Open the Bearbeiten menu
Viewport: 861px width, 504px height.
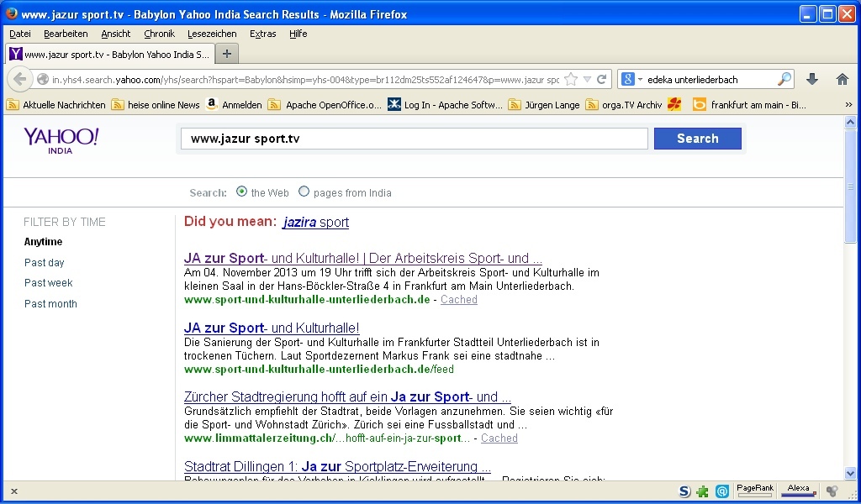tap(66, 34)
